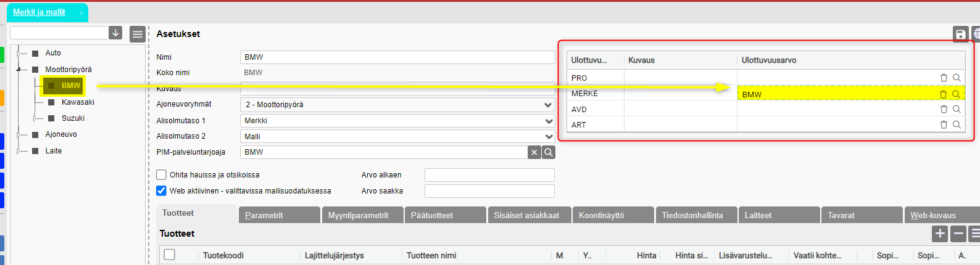980x265 pixels.
Task: Expand the Auto tree node
Action: pos(19,53)
